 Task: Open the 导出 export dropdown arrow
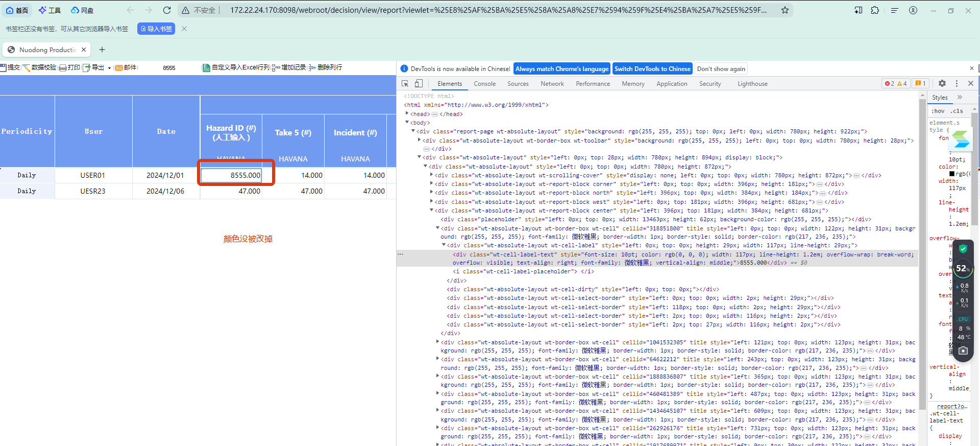point(109,68)
